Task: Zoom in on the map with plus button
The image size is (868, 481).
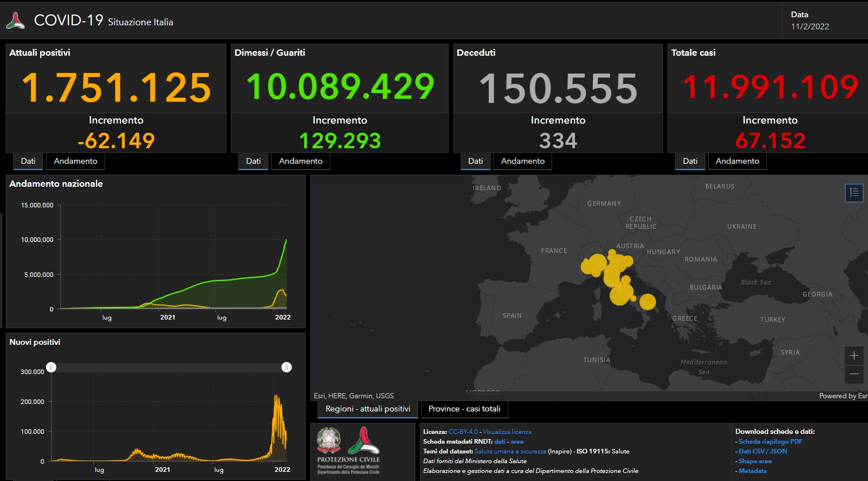Action: tap(854, 356)
